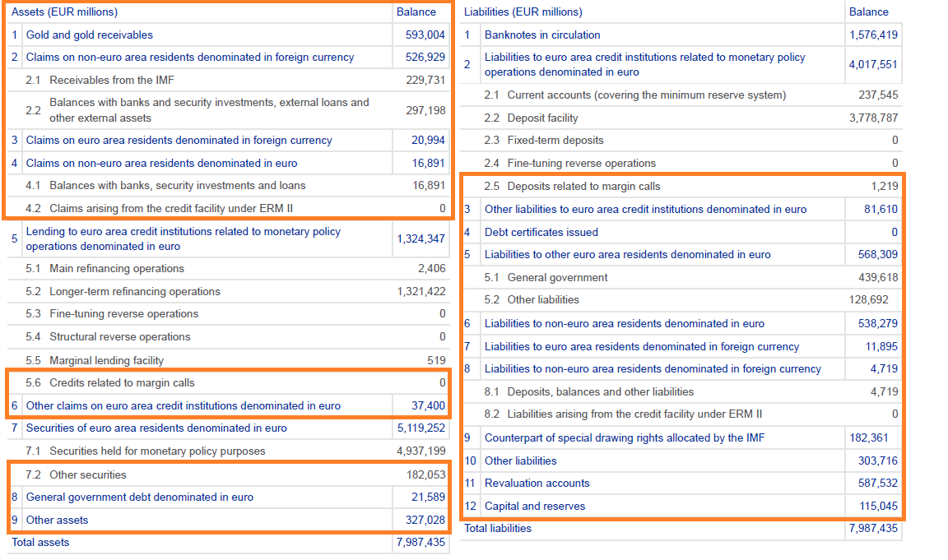Screen dimensions: 948x560
Task: Click the 'Gold and gold receivables' link
Action: 89,35
